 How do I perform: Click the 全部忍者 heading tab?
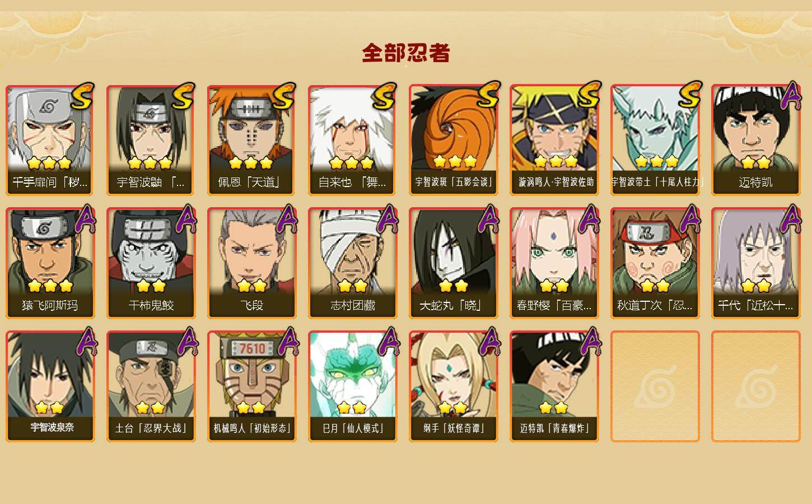pyautogui.click(x=405, y=53)
